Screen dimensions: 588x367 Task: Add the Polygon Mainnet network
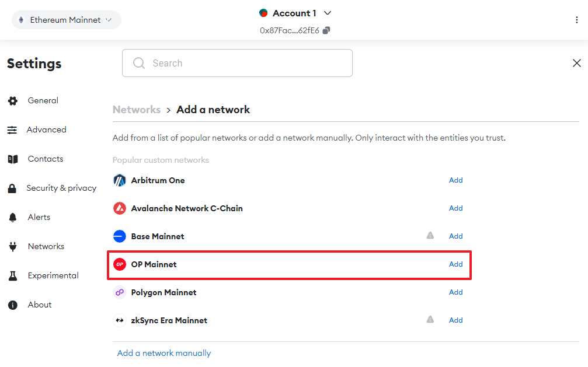455,292
